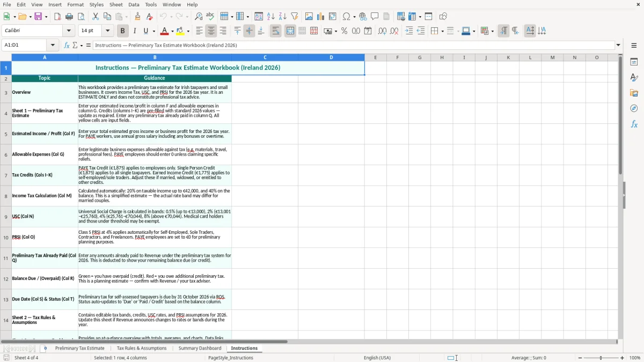Open the Borders dropdown arrow
The image size is (644, 362).
(442, 31)
